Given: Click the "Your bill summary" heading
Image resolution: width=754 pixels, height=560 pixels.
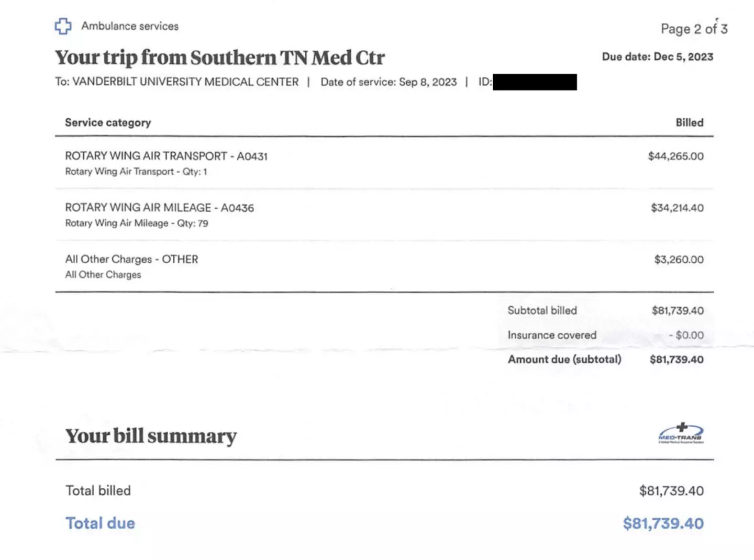Looking at the screenshot, I should [151, 436].
